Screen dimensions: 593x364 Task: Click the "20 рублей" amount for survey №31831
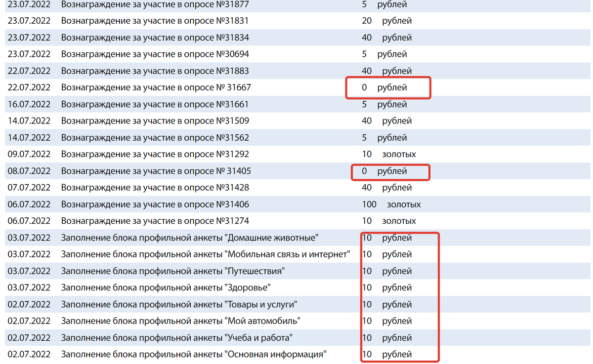tap(387, 21)
